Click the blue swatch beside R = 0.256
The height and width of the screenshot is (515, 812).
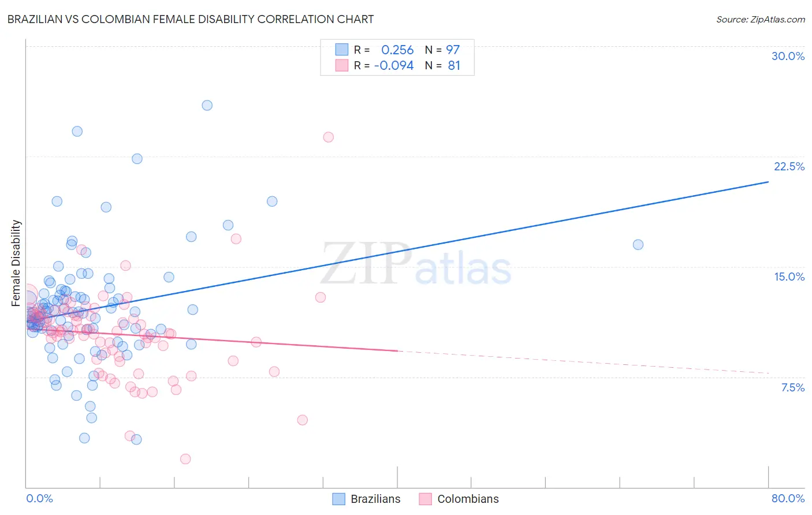(342, 50)
